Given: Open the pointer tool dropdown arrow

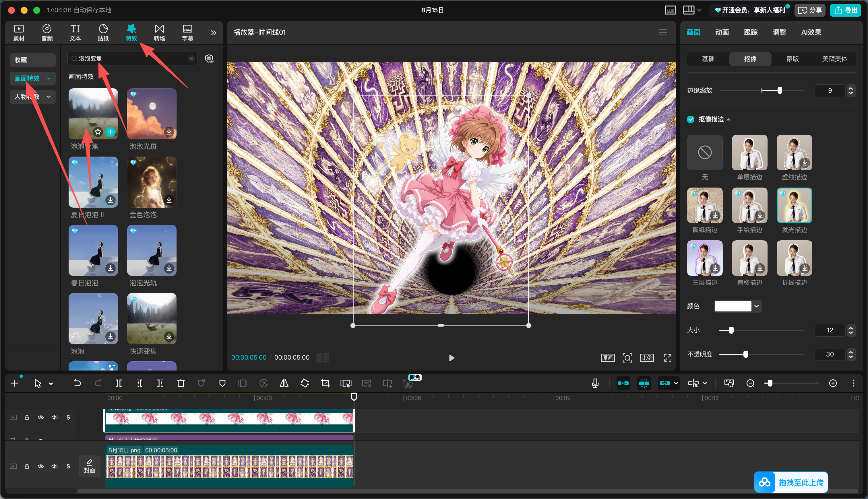Looking at the screenshot, I should tap(51, 384).
